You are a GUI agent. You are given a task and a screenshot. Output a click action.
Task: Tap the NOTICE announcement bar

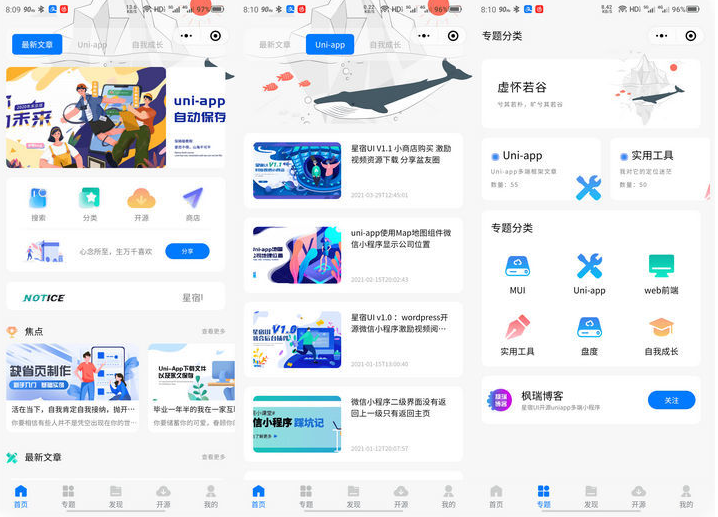tap(116, 298)
